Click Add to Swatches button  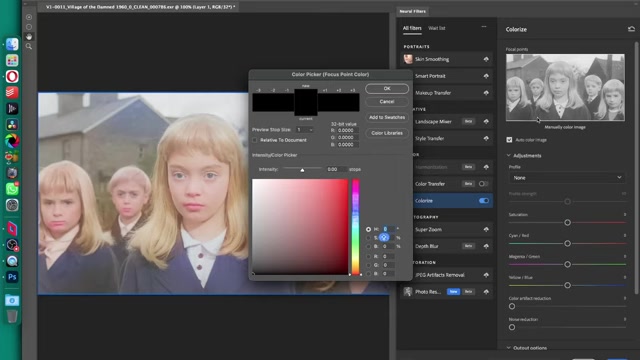(387, 117)
